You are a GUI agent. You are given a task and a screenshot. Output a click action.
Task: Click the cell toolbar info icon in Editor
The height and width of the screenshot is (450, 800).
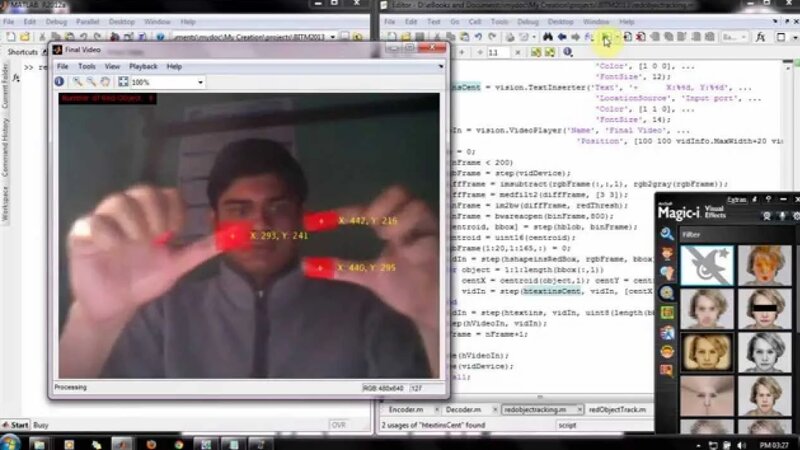pyautogui.click(x=567, y=52)
